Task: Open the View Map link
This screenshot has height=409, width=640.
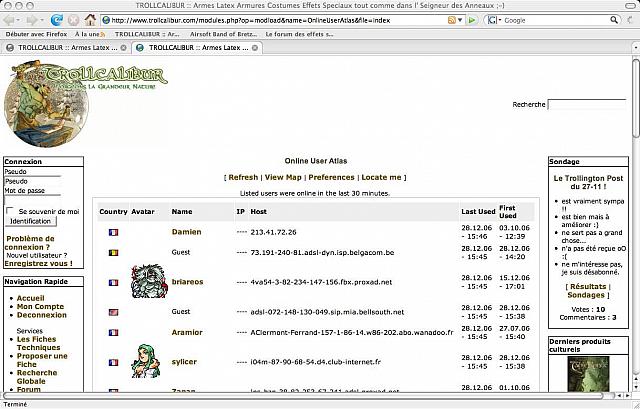Action: click(283, 177)
